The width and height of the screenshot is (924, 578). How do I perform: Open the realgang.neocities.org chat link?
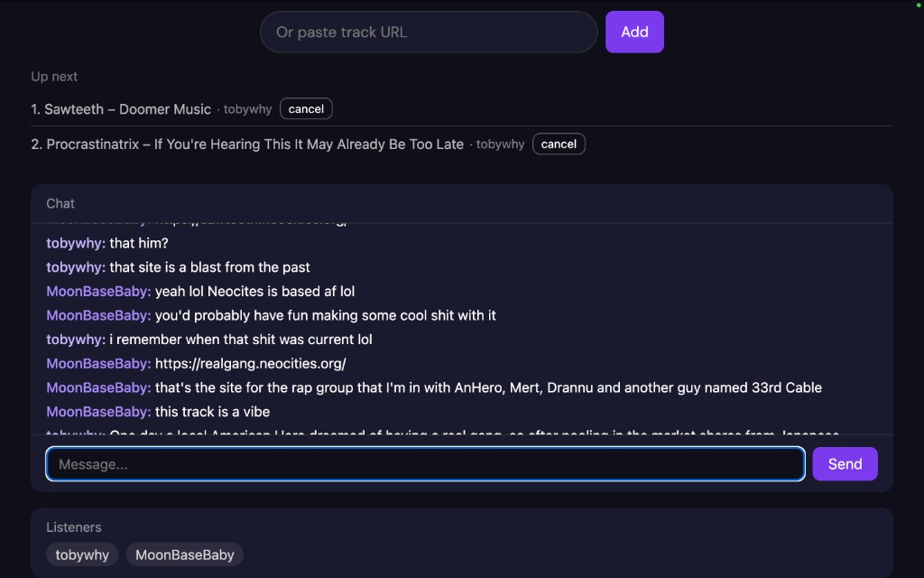(x=250, y=364)
